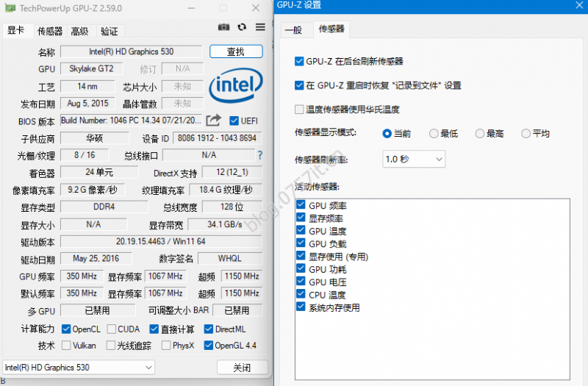
Task: Toggle the Vulkan checkbox
Action: (x=66, y=345)
